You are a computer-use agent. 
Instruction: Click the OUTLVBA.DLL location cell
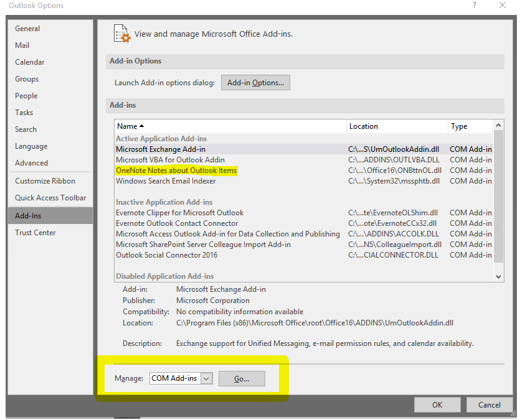pos(394,160)
